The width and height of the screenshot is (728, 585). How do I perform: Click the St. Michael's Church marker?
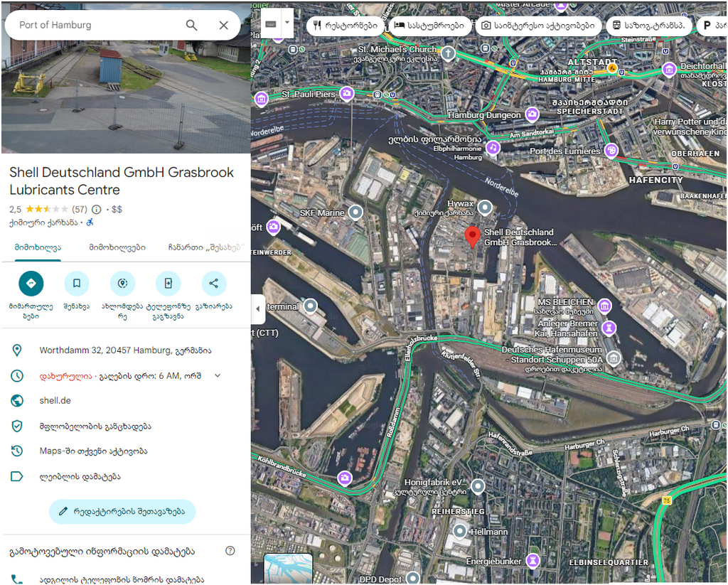click(x=448, y=53)
